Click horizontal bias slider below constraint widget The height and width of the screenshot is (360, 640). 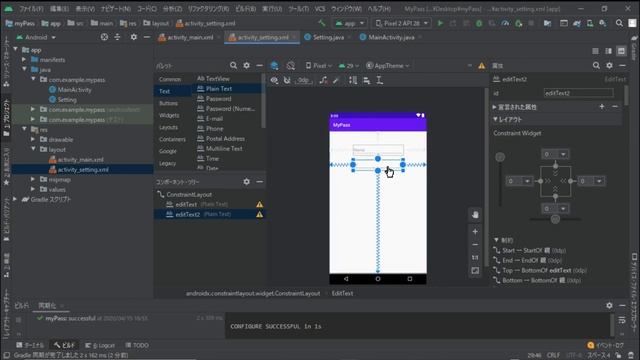click(555, 220)
